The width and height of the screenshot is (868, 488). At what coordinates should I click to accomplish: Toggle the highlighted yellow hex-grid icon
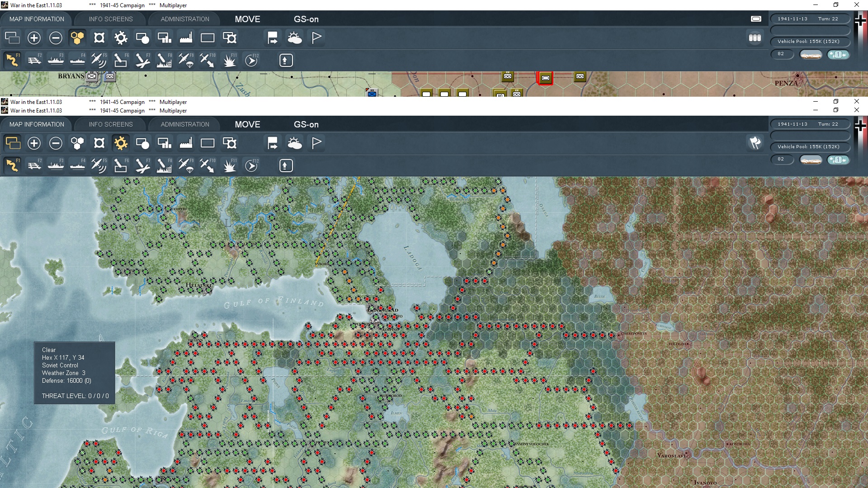(77, 38)
